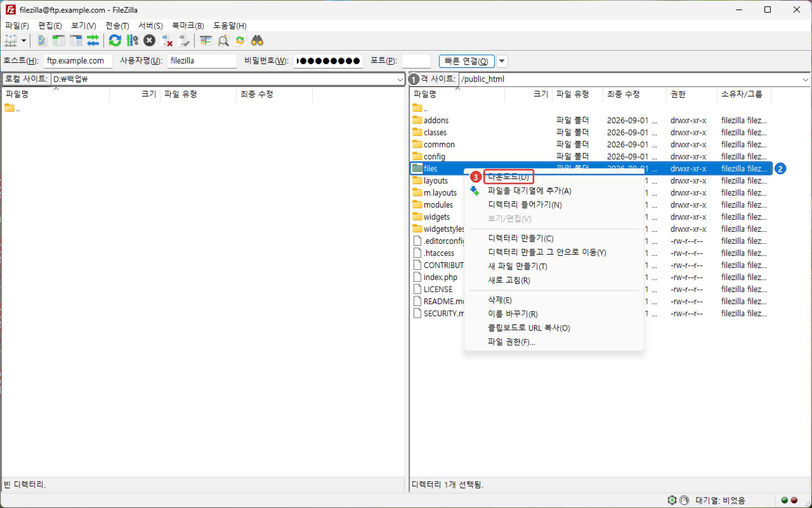Toggle the remote directory tree icon

[x=76, y=41]
